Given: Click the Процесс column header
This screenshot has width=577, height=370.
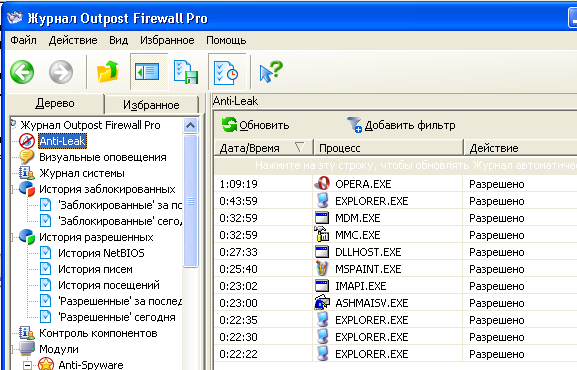Looking at the screenshot, I should [388, 148].
